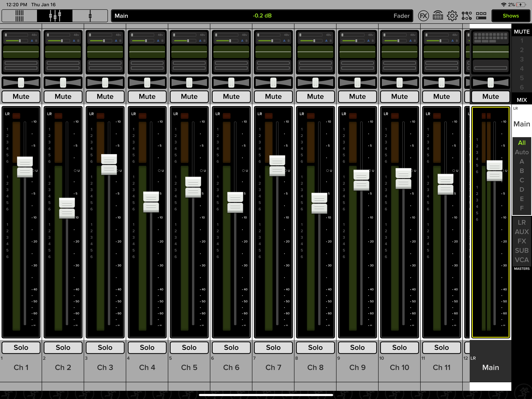532x399 pixels.
Task: Show VCA masters
Action: [x=521, y=260]
